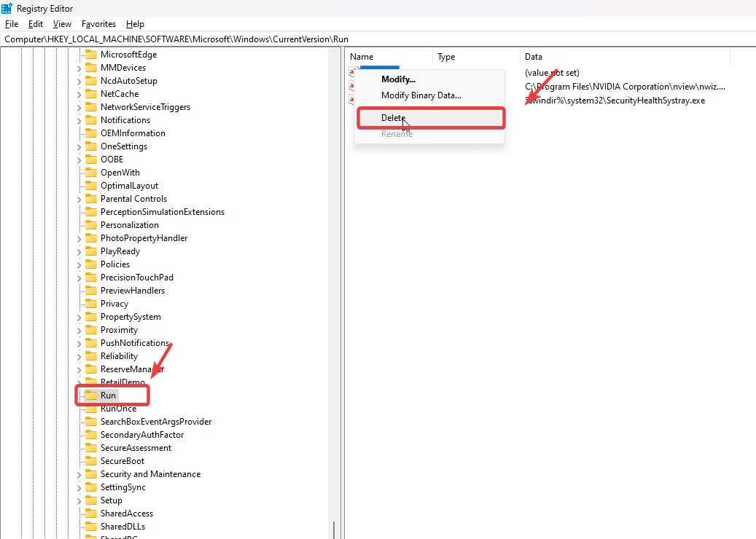Click the OptimalLayout folder icon
756x539 pixels.
click(91, 186)
